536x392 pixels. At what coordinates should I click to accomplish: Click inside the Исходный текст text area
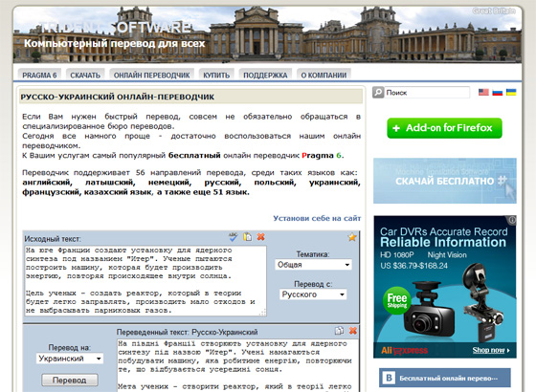[x=145, y=280]
